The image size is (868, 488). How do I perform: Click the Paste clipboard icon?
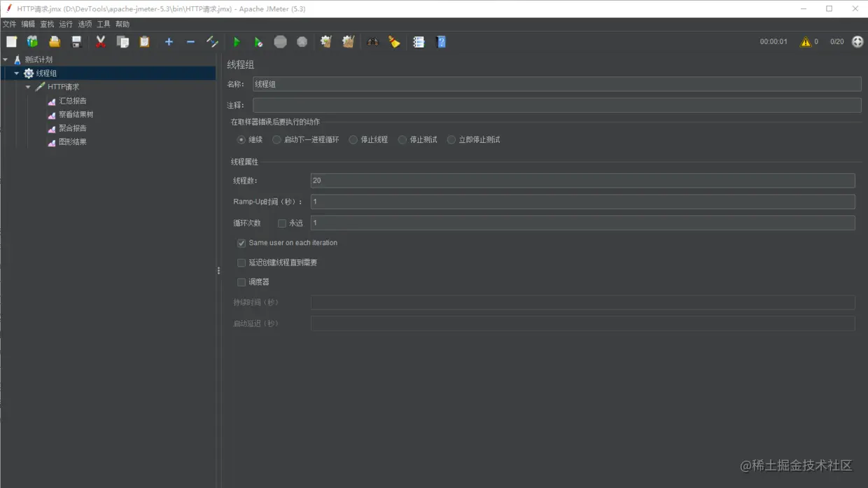coord(144,42)
